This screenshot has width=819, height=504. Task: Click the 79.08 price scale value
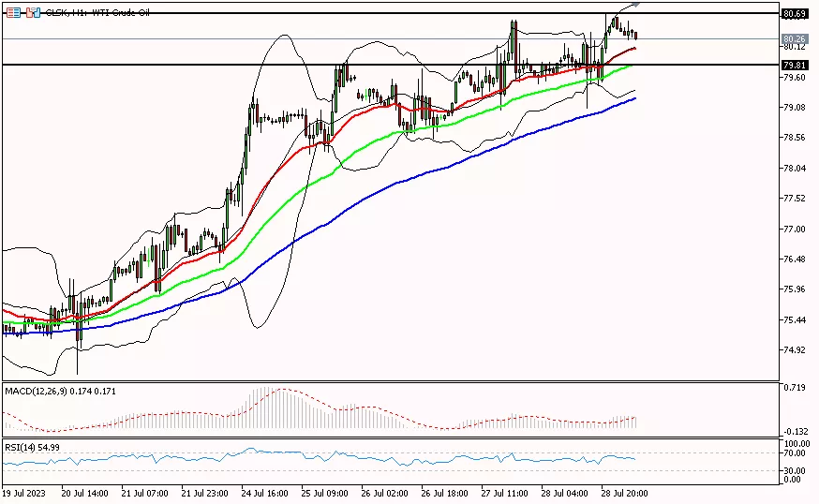click(795, 107)
